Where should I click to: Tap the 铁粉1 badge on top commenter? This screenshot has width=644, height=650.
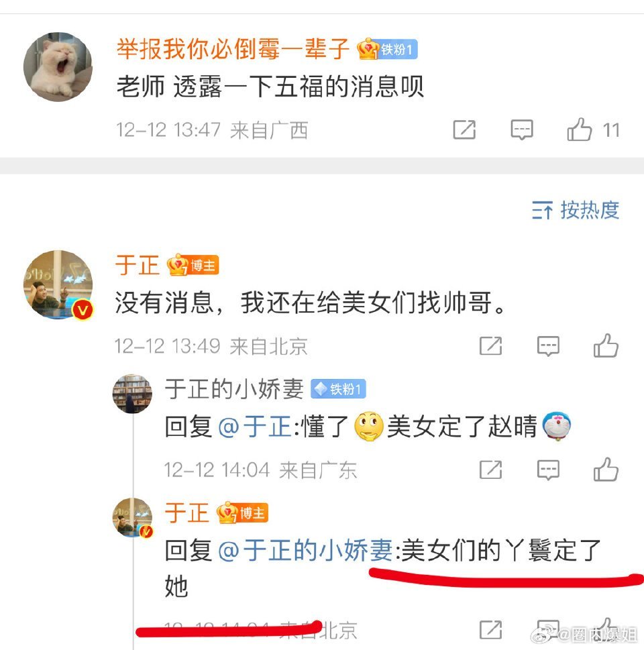[x=387, y=50]
